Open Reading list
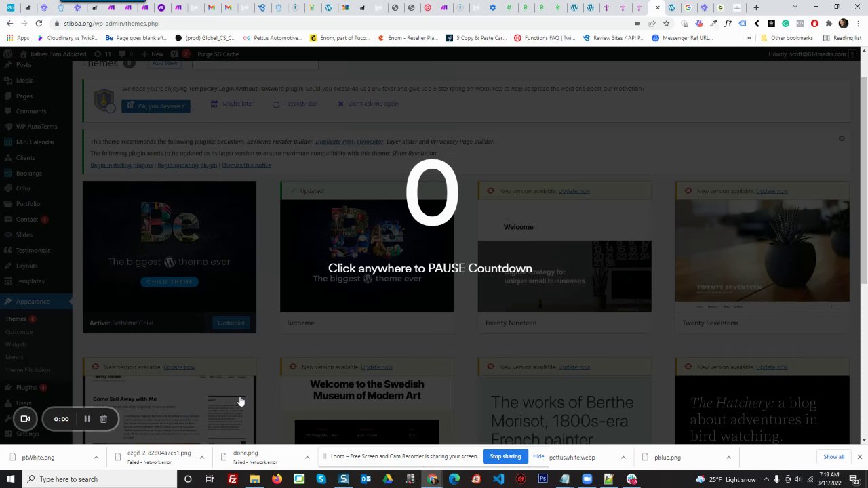Image resolution: width=868 pixels, height=488 pixels. coord(841,38)
